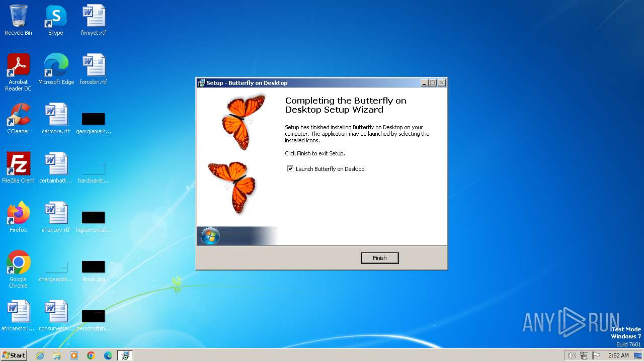
Task: Select the personsthin file icon
Action: coord(94,319)
